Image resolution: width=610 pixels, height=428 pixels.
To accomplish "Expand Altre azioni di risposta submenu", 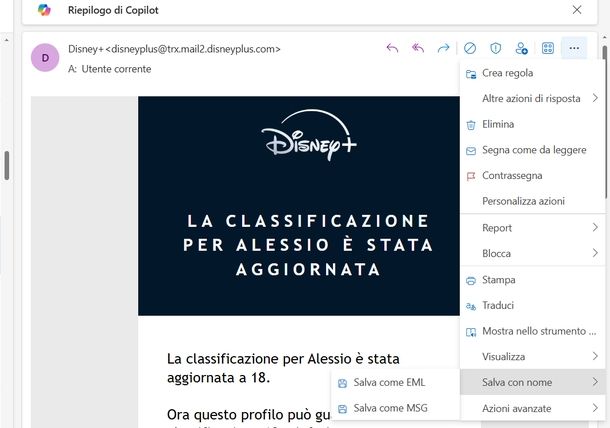I will [x=532, y=99].
